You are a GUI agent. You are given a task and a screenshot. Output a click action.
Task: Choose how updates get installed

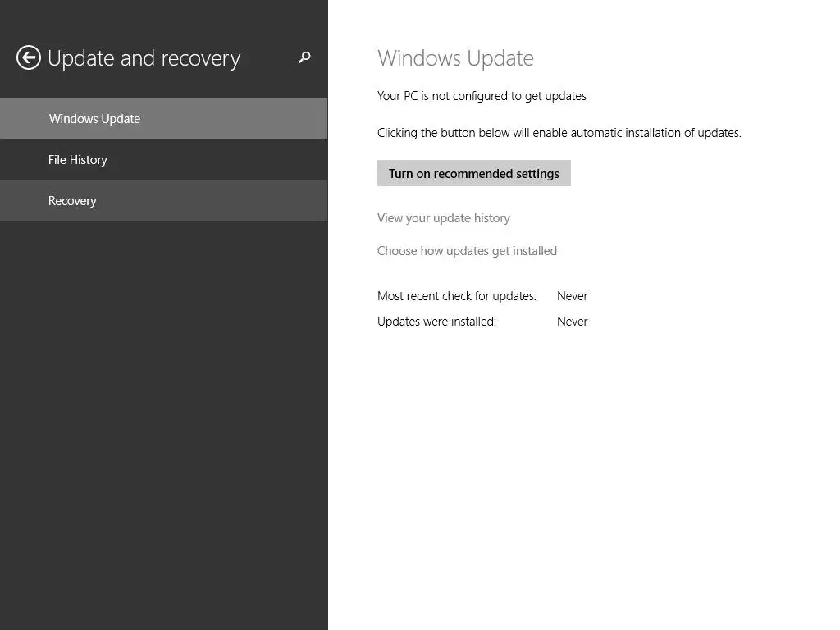click(467, 251)
